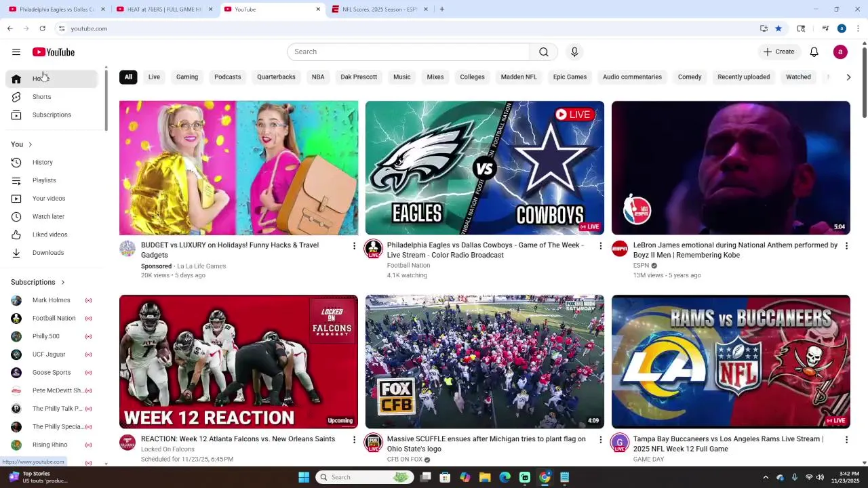
Task: Click ESPN channel avatar under LeBron video
Action: point(619,249)
